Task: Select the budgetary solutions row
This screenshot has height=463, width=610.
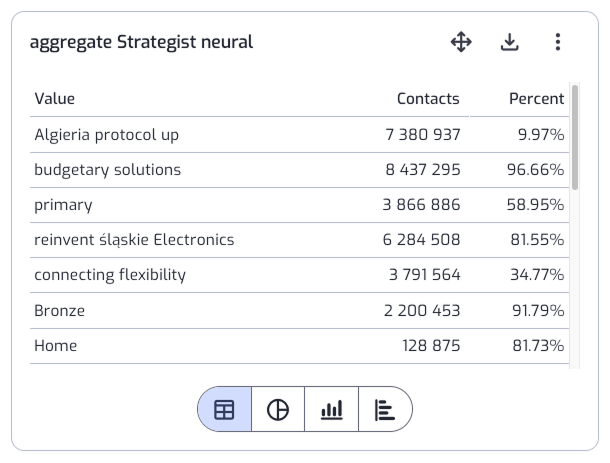Action: (299, 170)
